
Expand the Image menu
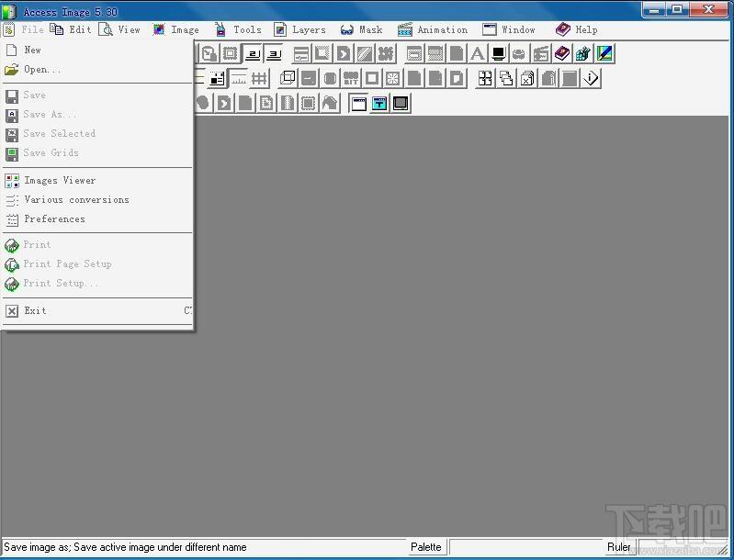point(176,29)
